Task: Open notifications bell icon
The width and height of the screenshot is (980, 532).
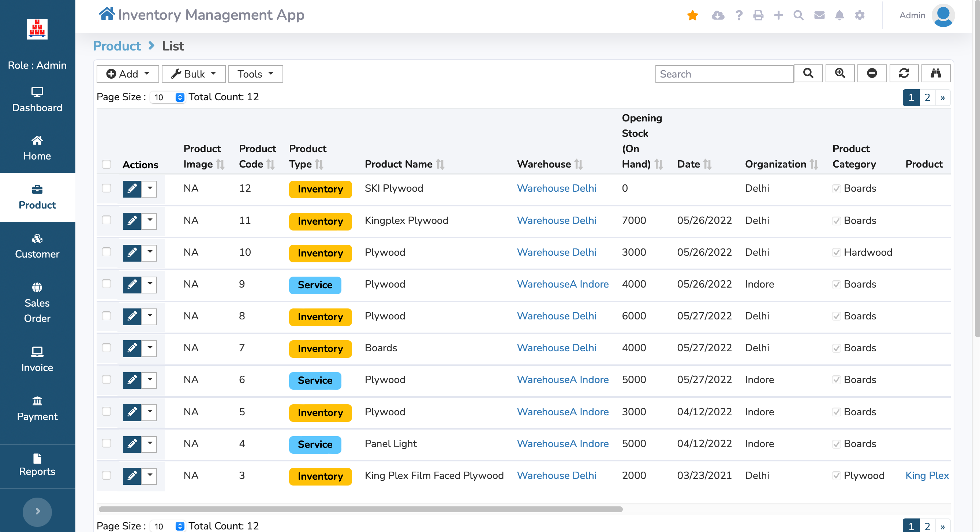Action: point(839,15)
